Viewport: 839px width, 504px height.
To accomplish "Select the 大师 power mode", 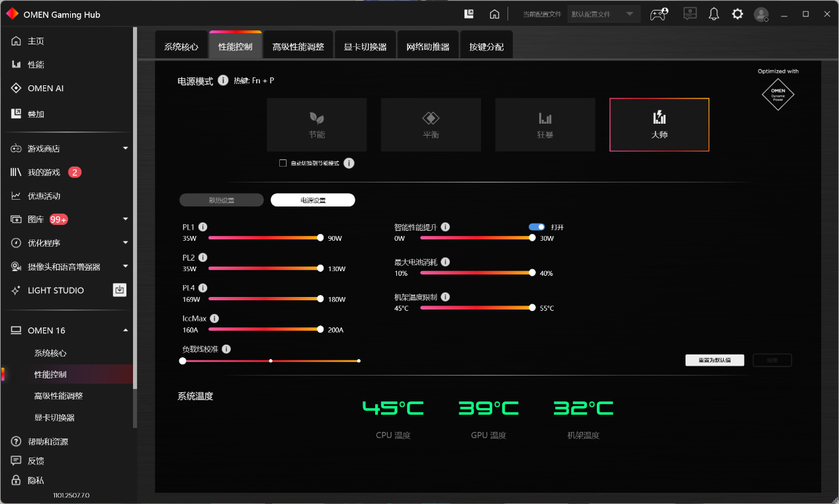I will [659, 124].
